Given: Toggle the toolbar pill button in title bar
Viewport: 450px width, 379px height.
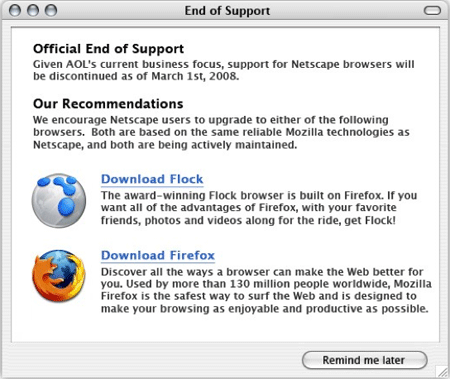Looking at the screenshot, I should [432, 11].
